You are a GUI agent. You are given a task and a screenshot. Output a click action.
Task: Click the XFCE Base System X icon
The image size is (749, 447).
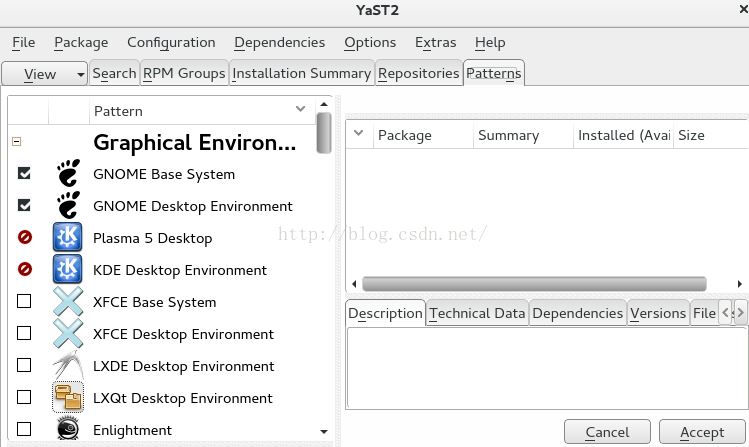pyautogui.click(x=68, y=301)
